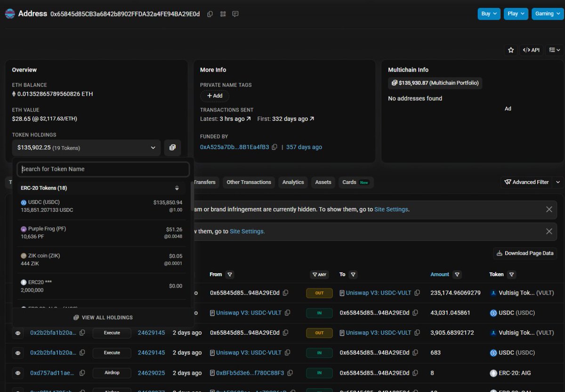
Task: Focus the Search for Token Name field
Action: (103, 169)
